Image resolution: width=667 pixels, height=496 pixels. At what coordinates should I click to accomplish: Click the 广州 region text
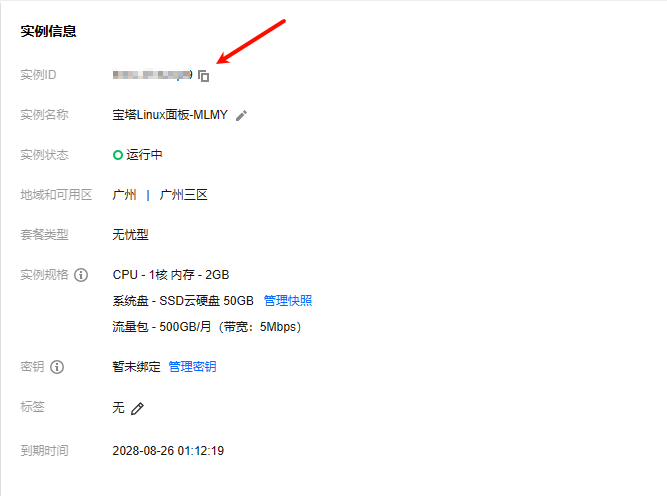coord(124,195)
